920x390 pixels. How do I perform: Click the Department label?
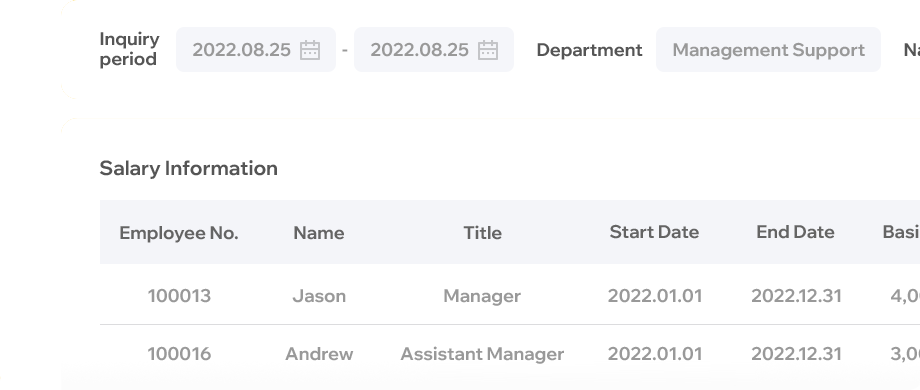pos(589,50)
